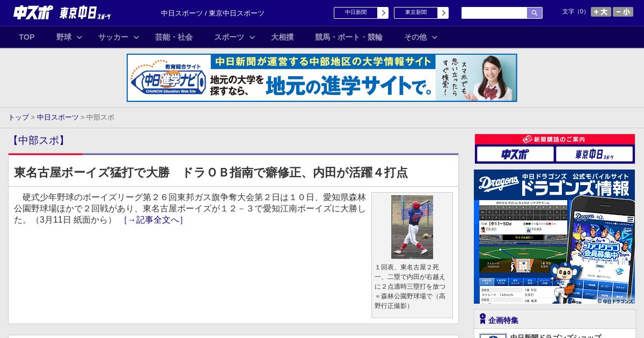Click the 東京中日スポーツ subscription button
Image resolution: width=644 pixels, height=338 pixels.
[595, 155]
